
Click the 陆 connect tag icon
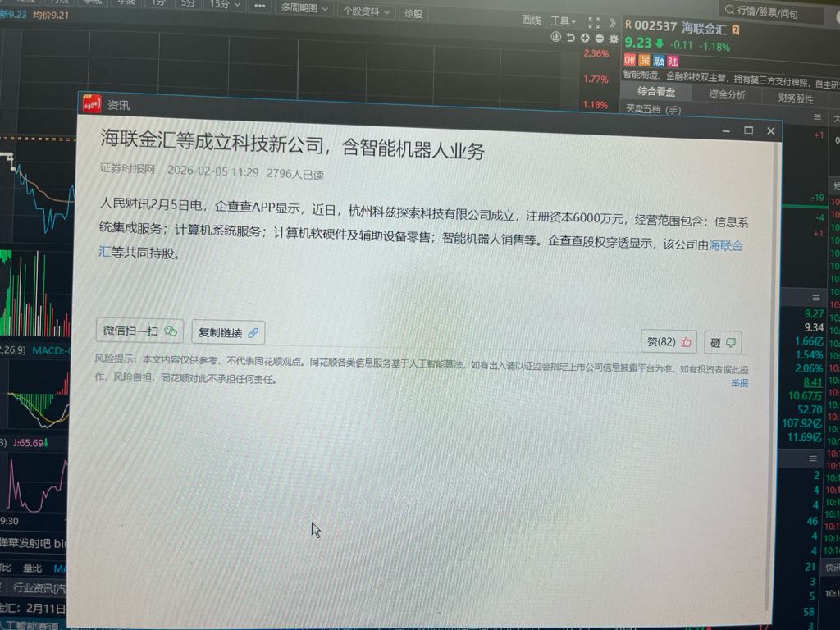click(x=673, y=62)
